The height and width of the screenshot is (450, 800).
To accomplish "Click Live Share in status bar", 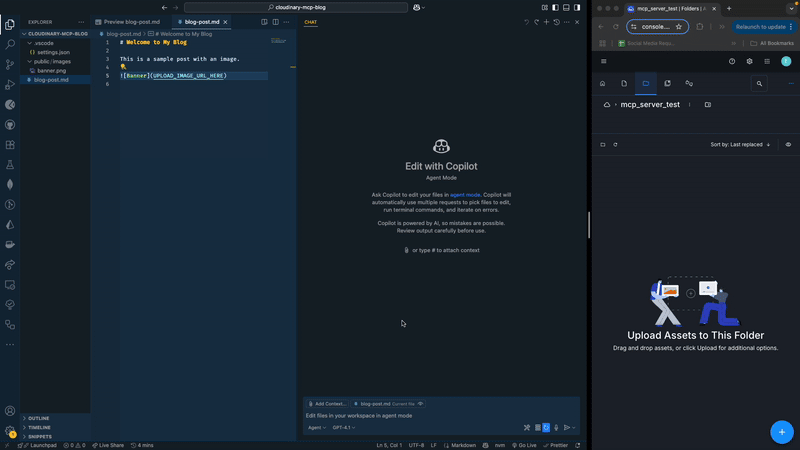I will 108,445.
